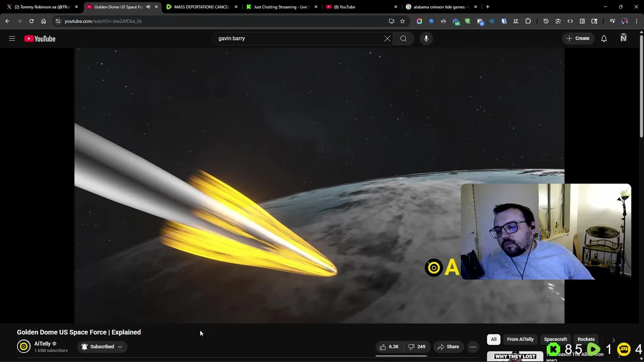644x362 pixels.
Task: Open the WHY THEY LOST video thumbnail
Action: (x=515, y=356)
